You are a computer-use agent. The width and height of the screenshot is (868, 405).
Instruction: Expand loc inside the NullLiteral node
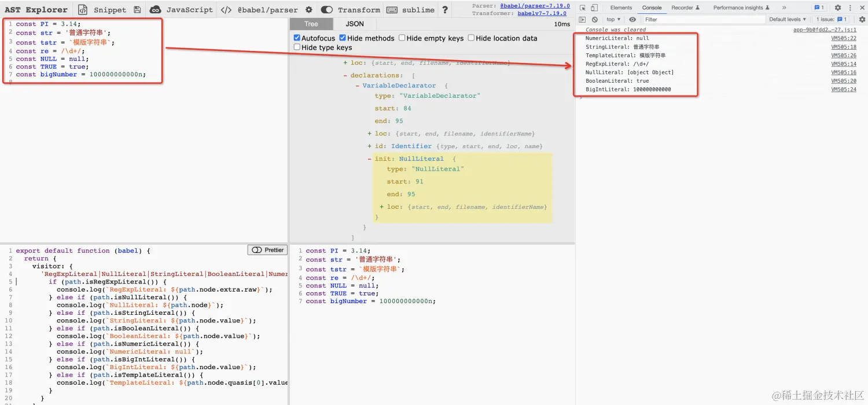(x=382, y=207)
